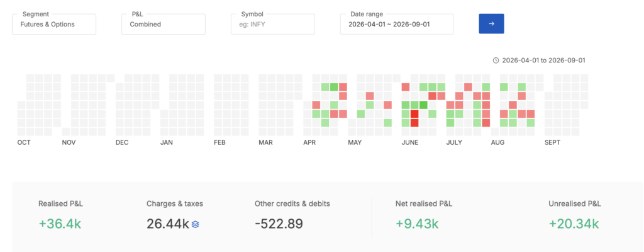The image size is (644, 252).
Task: Expand the P&L dropdown set to Combined
Action: 164,25
